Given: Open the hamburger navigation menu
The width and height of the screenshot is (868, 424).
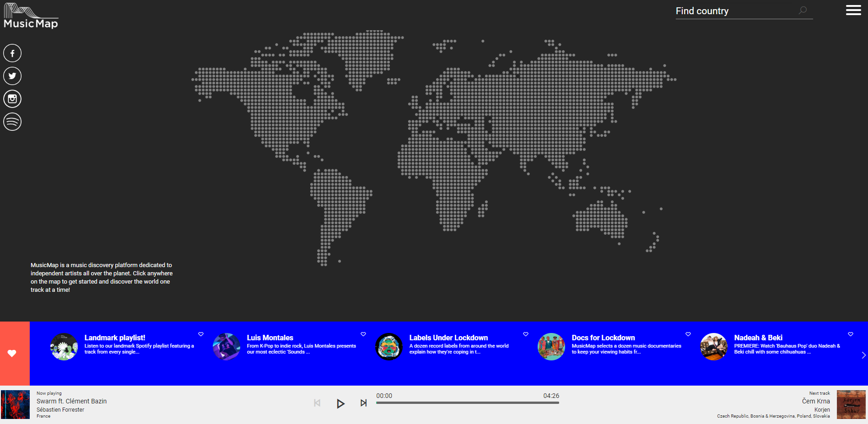Looking at the screenshot, I should coord(853,10).
